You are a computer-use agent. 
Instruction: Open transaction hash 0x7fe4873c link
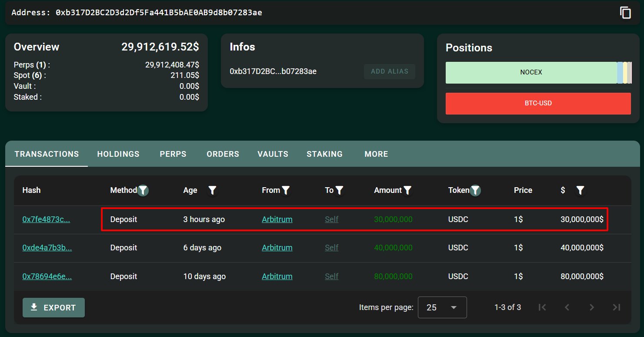(x=46, y=219)
